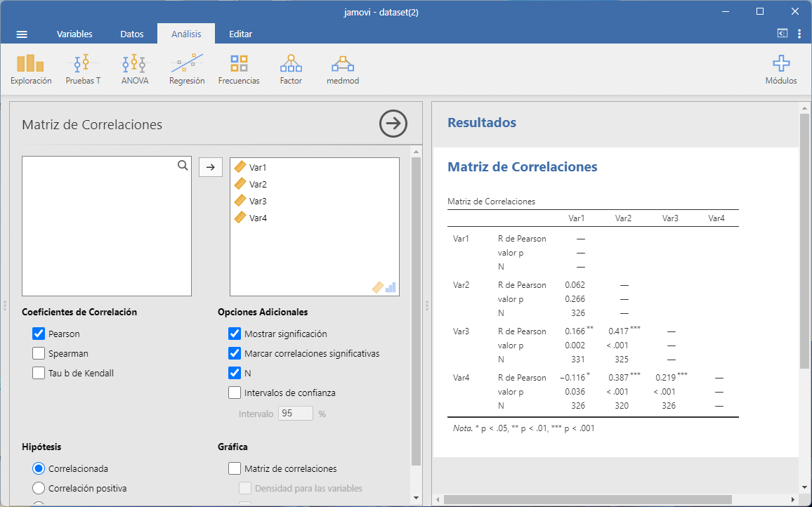Uncheck Marcar correlaciones significativas
The width and height of the screenshot is (812, 507).
pyautogui.click(x=235, y=354)
